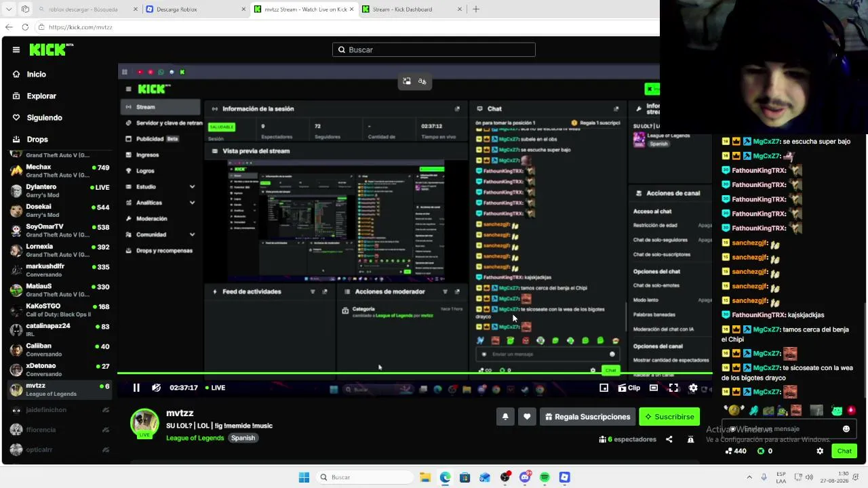Enter fullscreen on the video player
This screenshot has height=488, width=868.
click(x=673, y=388)
